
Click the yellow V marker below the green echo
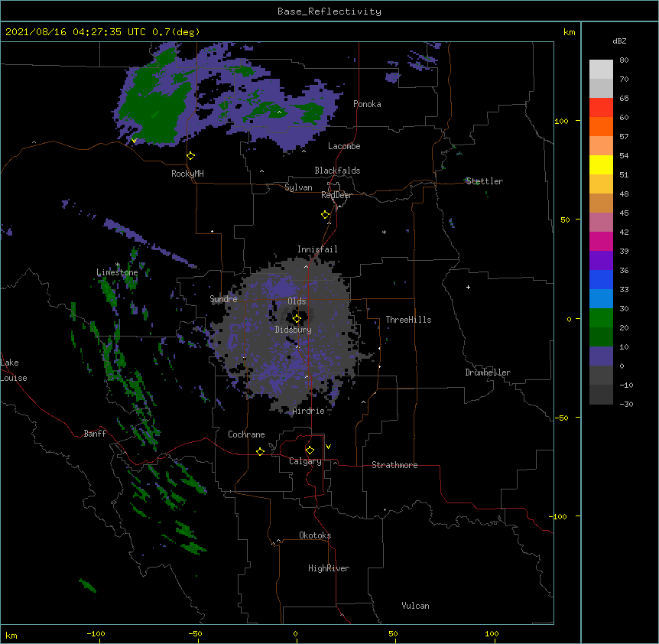[x=134, y=141]
